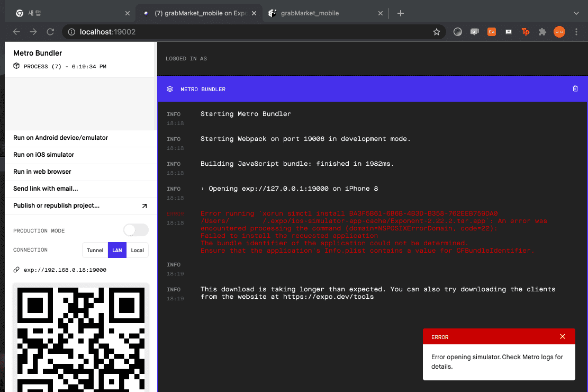The image size is (588, 392).
Task: Close the 새 탭 browser tab
Action: (128, 13)
